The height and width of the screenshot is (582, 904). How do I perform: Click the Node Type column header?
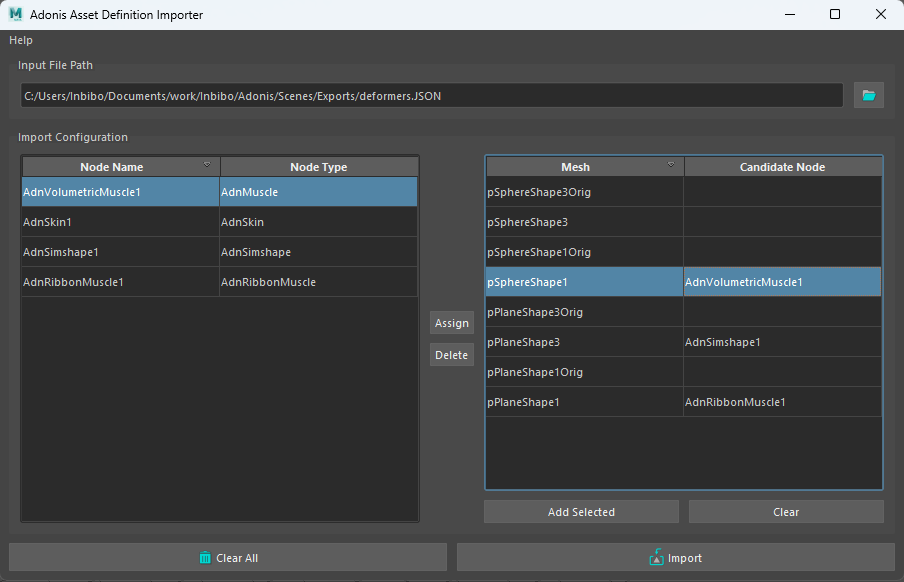pos(319,167)
